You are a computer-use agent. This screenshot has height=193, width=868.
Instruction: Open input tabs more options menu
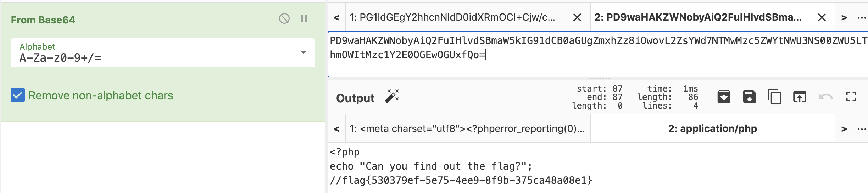862,17
